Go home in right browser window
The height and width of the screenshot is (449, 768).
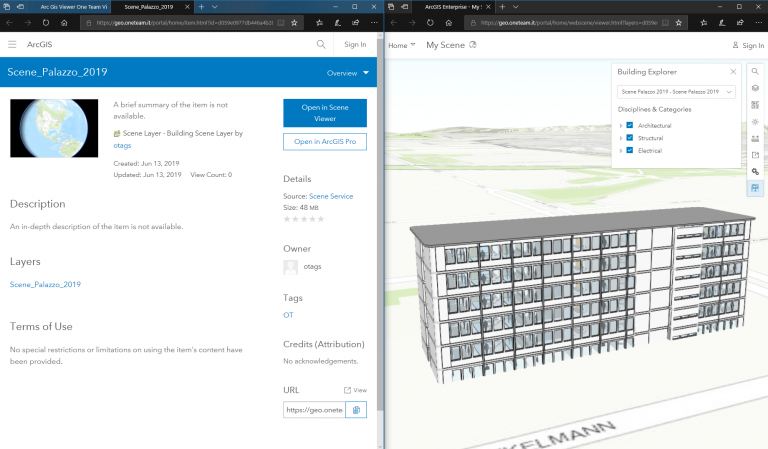click(x=449, y=23)
